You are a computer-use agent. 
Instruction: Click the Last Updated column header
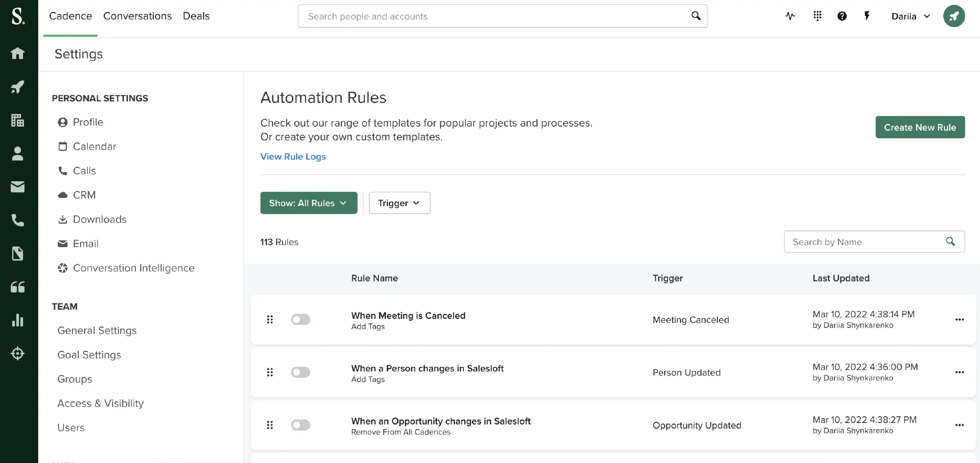pyautogui.click(x=841, y=278)
